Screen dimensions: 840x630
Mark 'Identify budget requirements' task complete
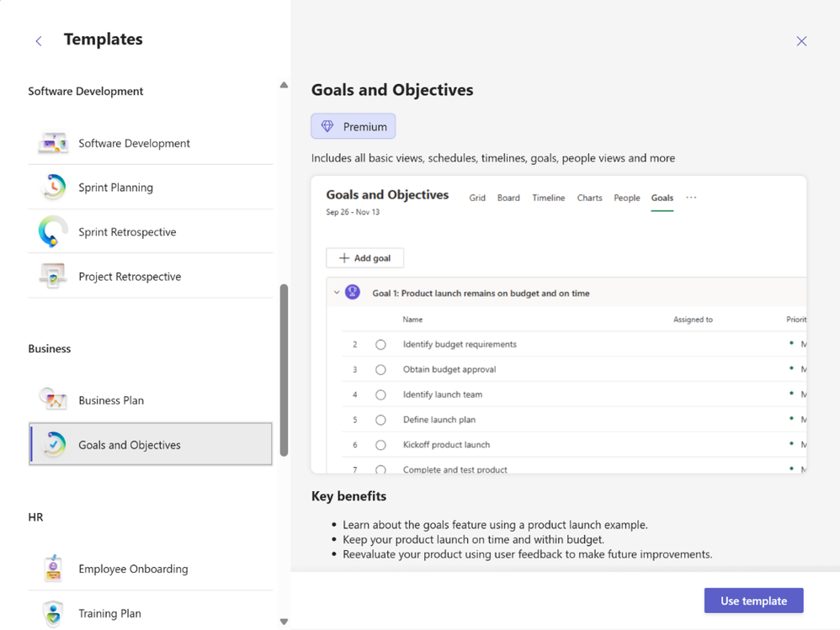click(x=380, y=344)
